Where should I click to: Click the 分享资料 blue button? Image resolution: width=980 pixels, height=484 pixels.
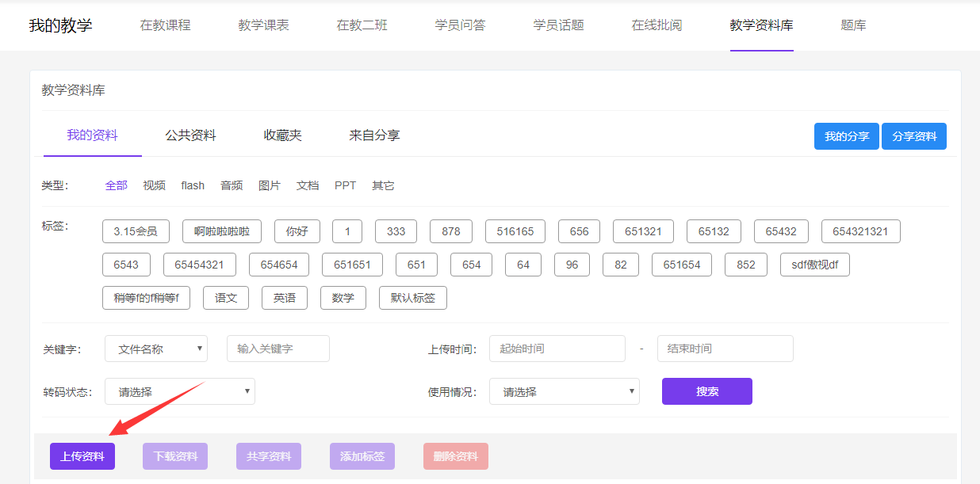coord(914,136)
